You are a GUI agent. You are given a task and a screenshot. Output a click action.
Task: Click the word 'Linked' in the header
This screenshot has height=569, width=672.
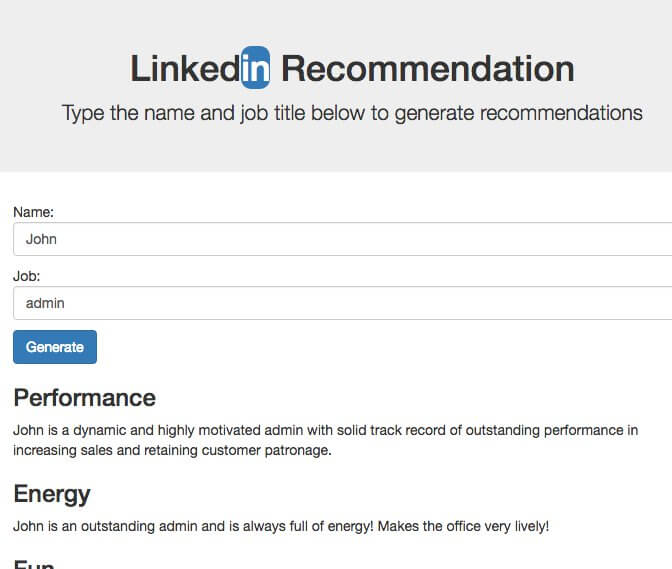pos(185,69)
